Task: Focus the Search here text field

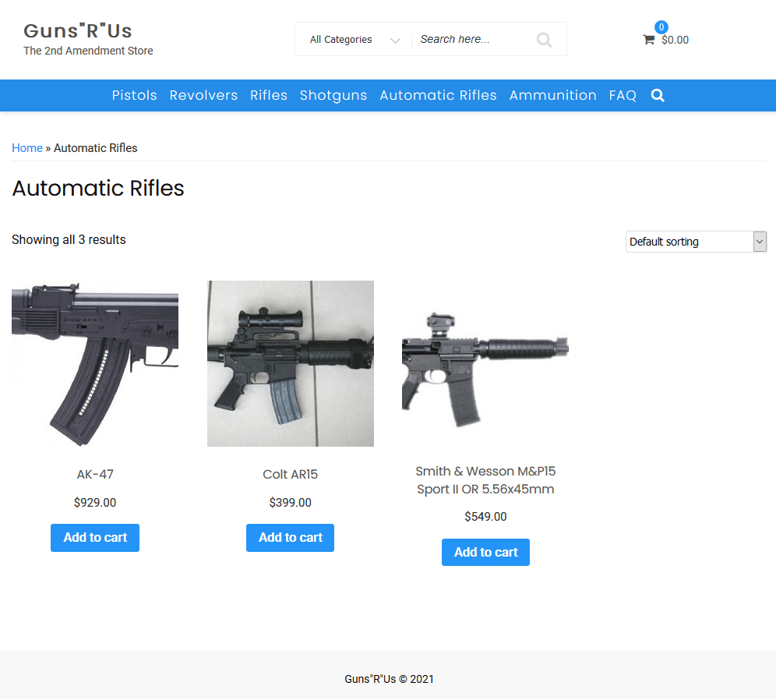Action: coord(473,40)
